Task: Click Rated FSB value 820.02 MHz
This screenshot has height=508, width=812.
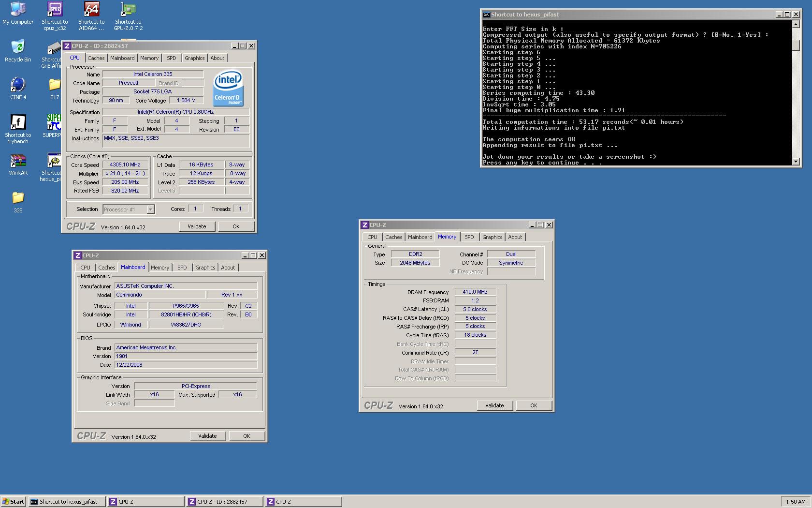Action: tap(125, 191)
